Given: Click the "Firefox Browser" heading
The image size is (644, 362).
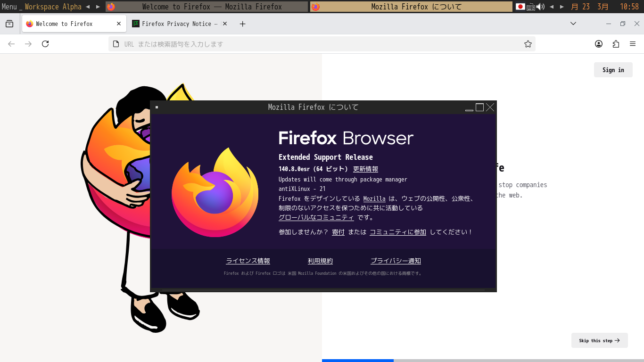Looking at the screenshot, I should pos(346,138).
